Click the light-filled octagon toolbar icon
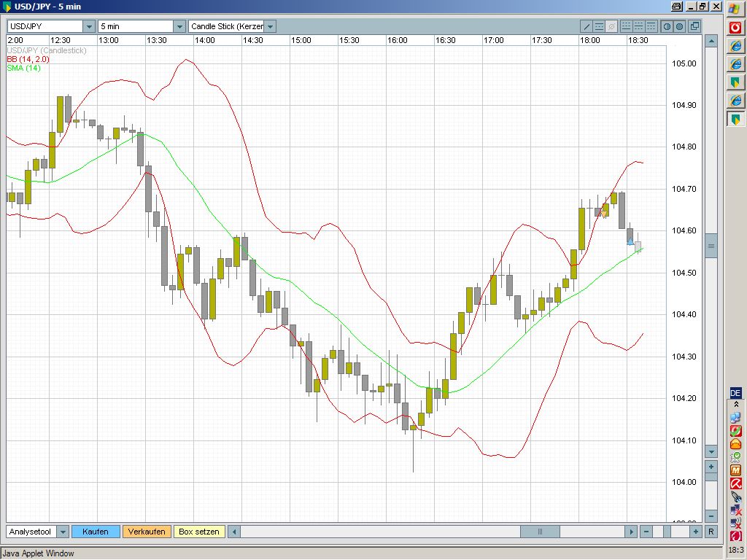Image resolution: width=747 pixels, height=560 pixels. pos(666,27)
